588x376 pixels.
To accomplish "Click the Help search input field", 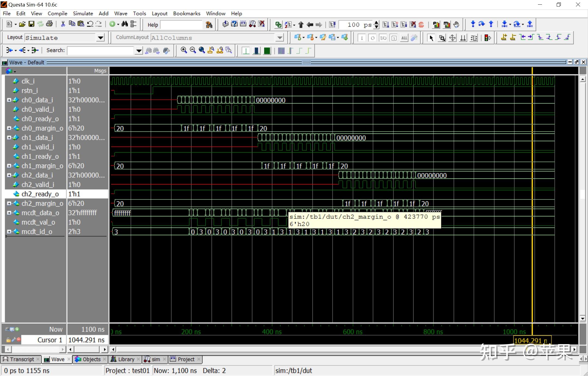I will click(181, 25).
